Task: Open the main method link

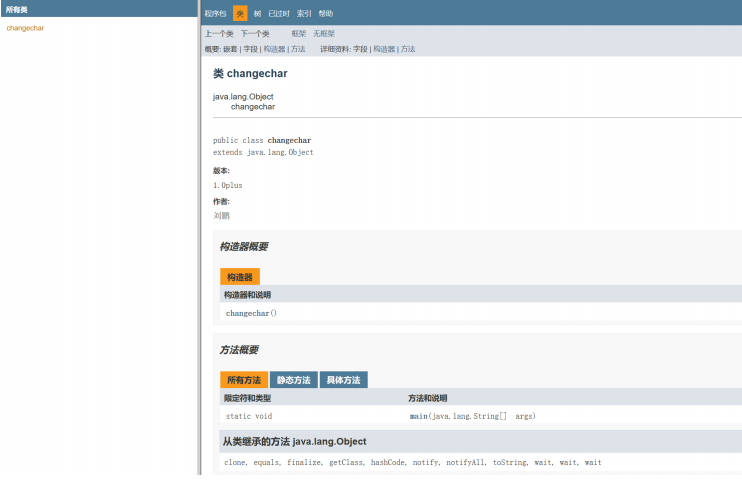Action: [418, 416]
